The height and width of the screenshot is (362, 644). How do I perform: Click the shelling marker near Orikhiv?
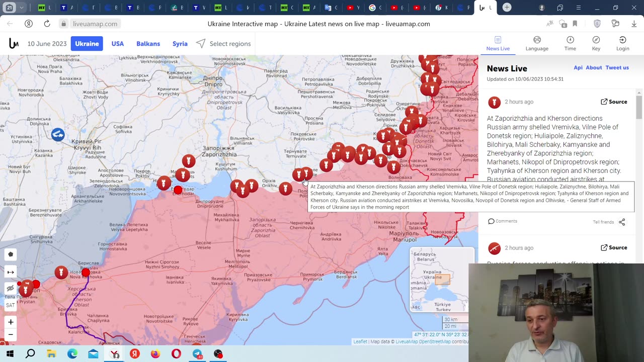[x=285, y=189]
